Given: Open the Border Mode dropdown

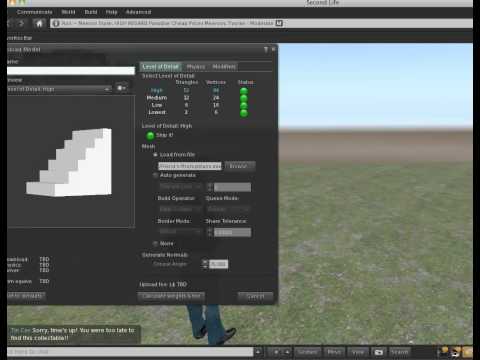Looking at the screenshot, I should point(181,231).
